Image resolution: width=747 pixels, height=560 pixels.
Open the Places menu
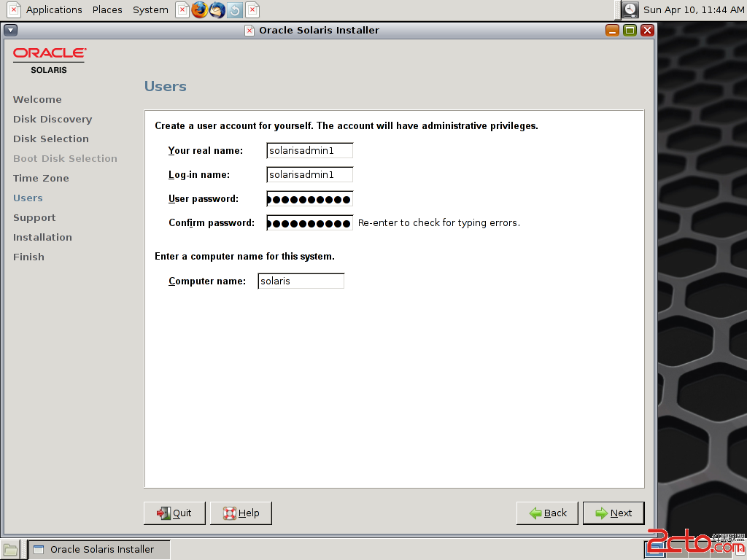(107, 9)
